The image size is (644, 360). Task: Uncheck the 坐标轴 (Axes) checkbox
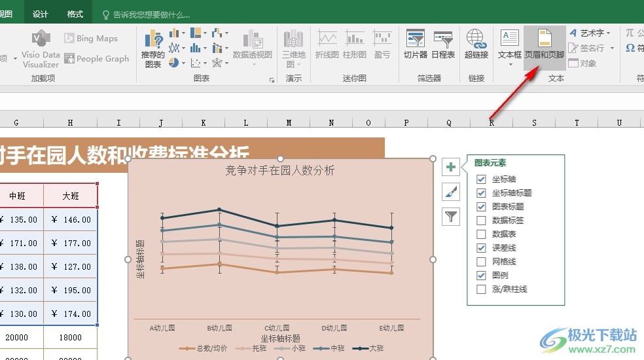click(482, 179)
